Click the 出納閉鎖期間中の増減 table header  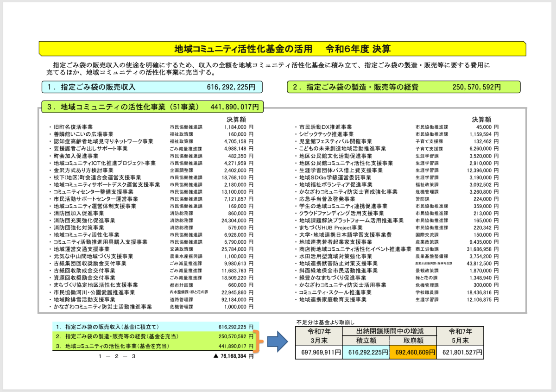pyautogui.click(x=389, y=331)
